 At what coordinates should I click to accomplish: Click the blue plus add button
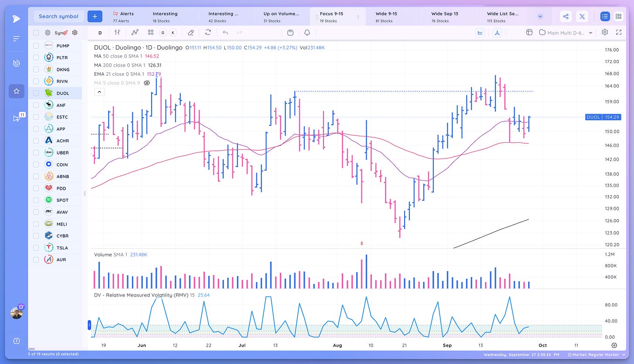94,17
